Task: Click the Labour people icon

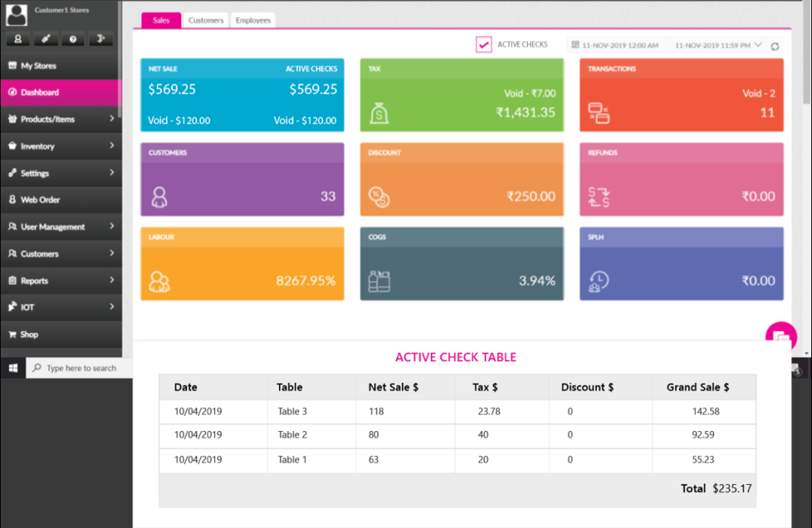Action: [159, 281]
